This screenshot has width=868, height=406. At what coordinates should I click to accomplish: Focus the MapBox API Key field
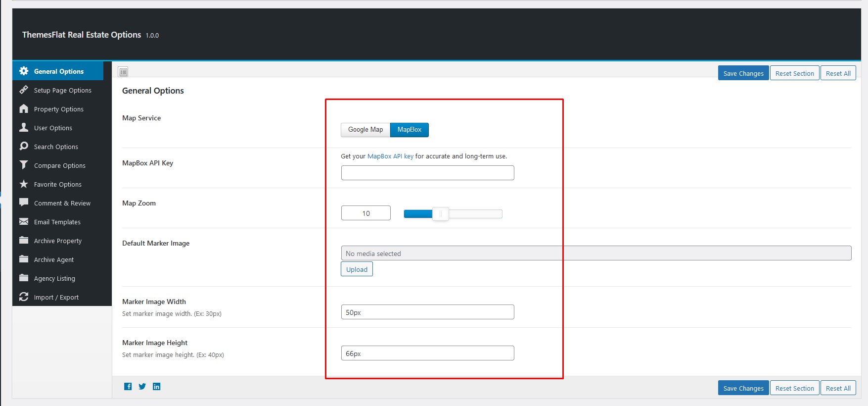tap(428, 173)
